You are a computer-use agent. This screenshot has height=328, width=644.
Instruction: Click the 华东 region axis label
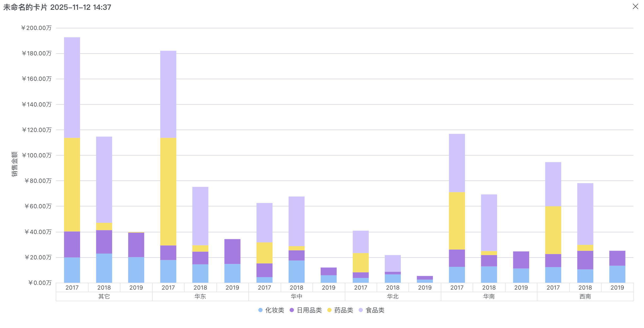[x=200, y=296]
